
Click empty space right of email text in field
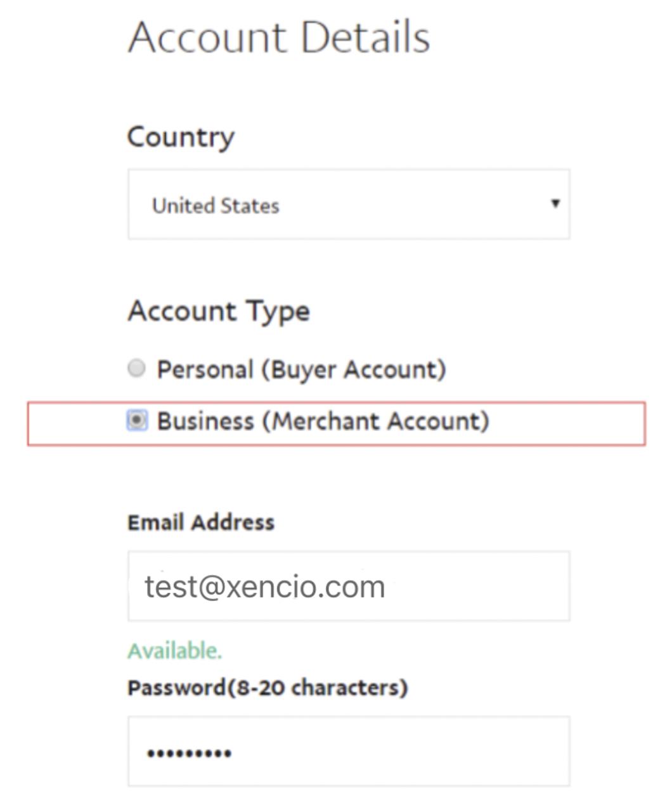point(482,586)
